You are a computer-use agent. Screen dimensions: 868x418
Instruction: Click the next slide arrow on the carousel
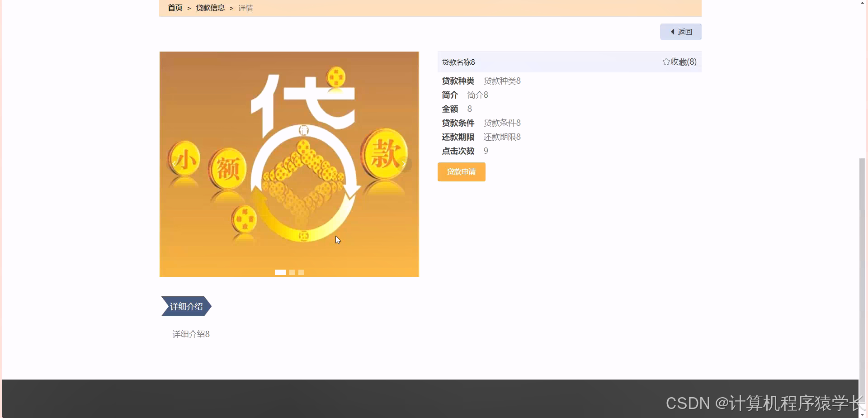(x=404, y=163)
